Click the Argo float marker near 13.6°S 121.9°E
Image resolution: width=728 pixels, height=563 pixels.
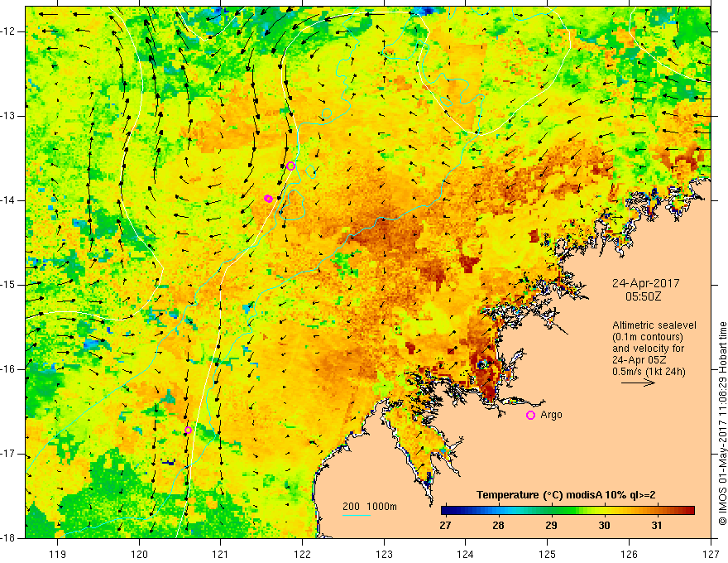coord(290,166)
